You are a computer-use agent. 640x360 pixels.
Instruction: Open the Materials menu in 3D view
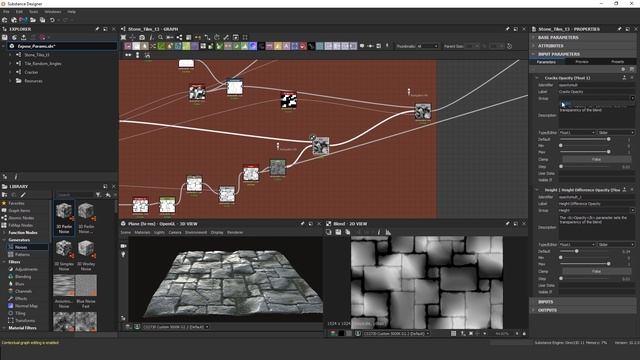(x=142, y=232)
